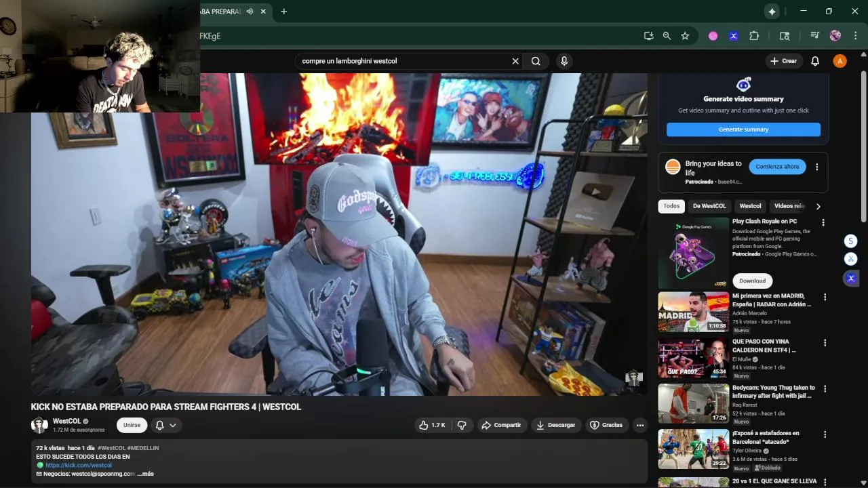The width and height of the screenshot is (868, 488).
Task: Click the channel watermark in video corner
Action: coord(633,378)
